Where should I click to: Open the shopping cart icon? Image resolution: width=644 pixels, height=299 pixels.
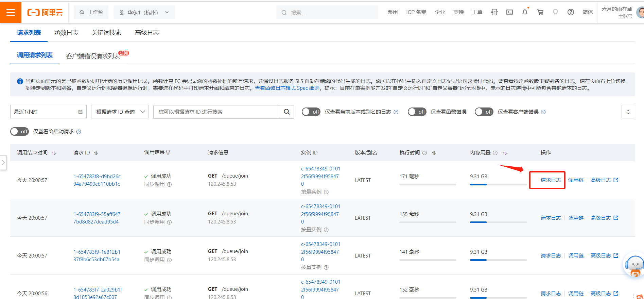point(540,12)
